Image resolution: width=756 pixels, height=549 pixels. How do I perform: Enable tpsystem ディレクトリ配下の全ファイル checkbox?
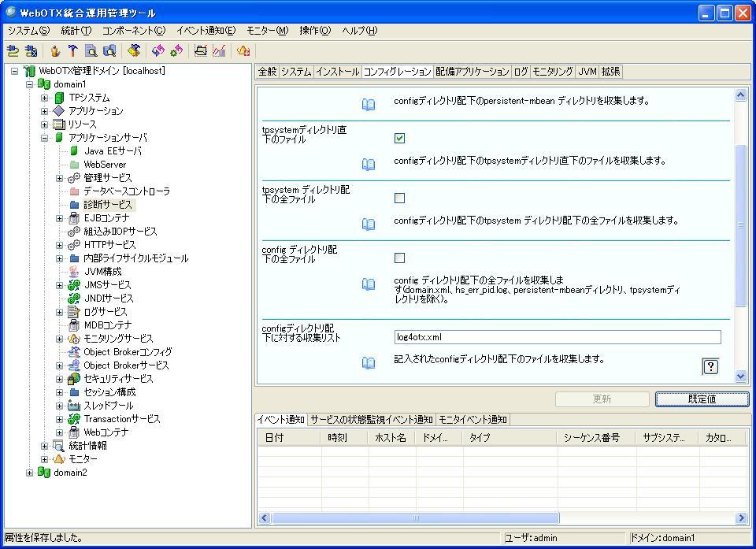[399, 198]
